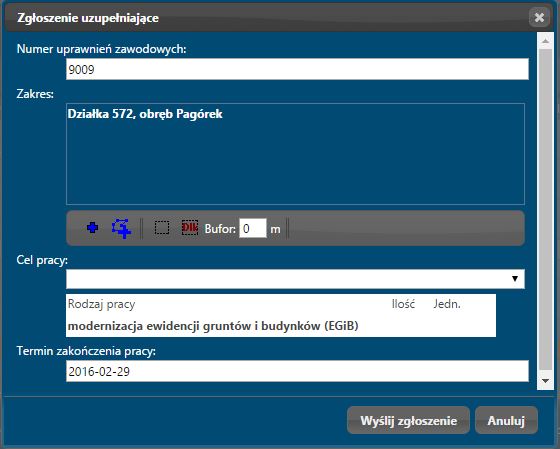Open the Cel pracy dropdown list

coord(295,279)
